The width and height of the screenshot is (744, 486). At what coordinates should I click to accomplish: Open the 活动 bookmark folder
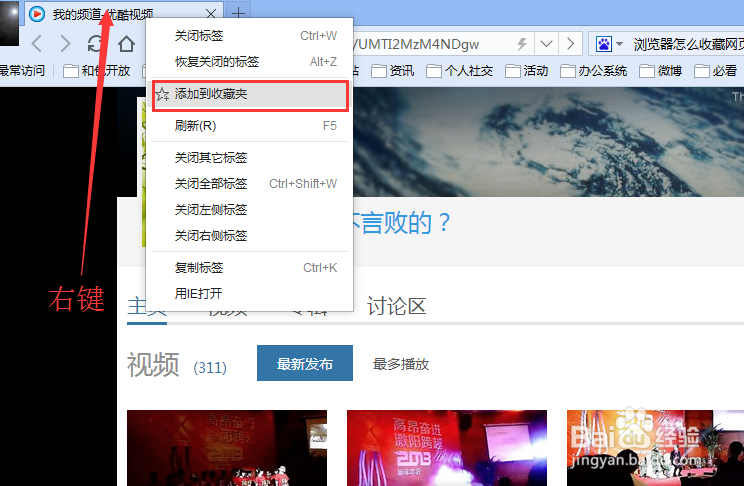tap(527, 71)
